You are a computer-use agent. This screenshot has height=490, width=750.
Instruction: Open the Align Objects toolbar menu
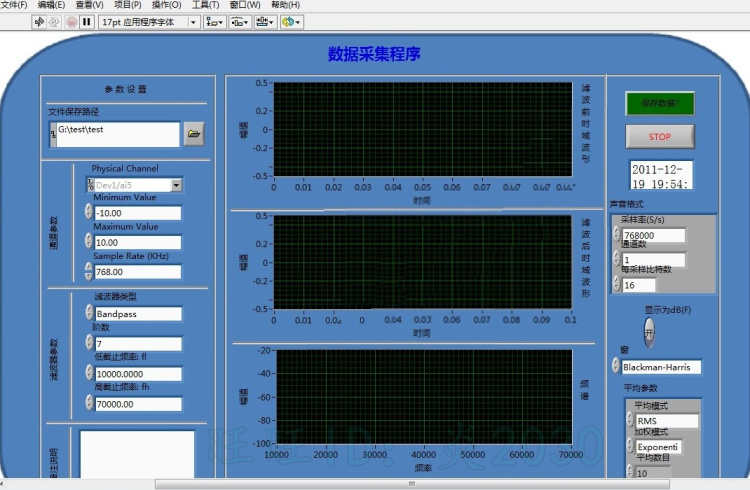[x=214, y=22]
